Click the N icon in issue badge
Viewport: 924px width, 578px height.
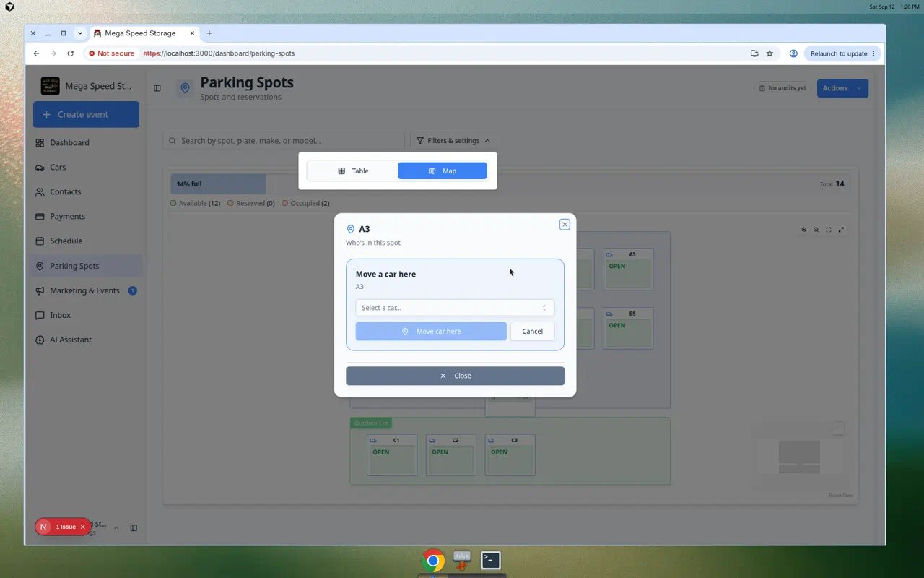[x=43, y=527]
